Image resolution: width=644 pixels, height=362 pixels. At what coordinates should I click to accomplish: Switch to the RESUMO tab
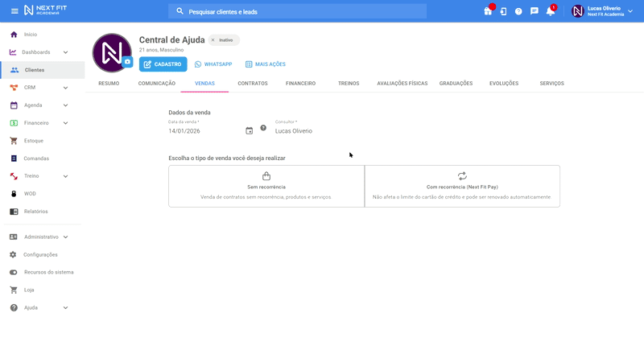(x=109, y=84)
